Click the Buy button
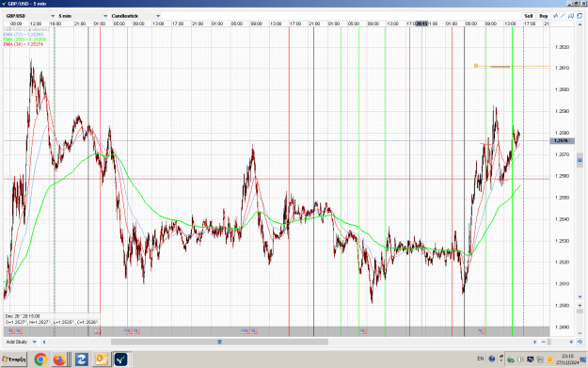588x368 pixels. [544, 16]
